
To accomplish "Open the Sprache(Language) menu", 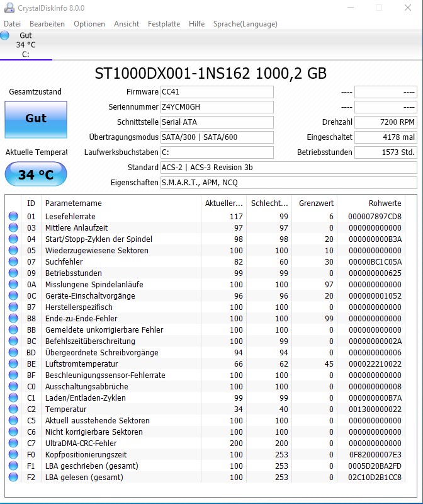I will (245, 24).
